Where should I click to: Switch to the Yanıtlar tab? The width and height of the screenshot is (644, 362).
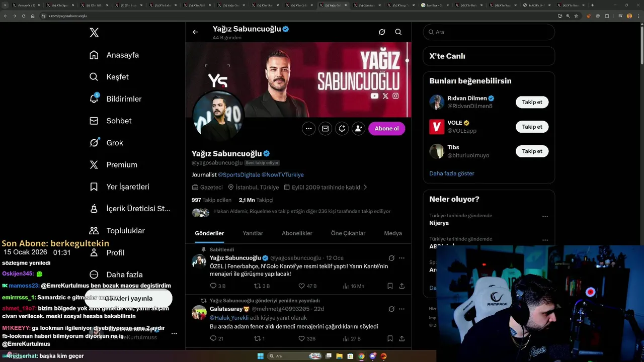point(253,233)
